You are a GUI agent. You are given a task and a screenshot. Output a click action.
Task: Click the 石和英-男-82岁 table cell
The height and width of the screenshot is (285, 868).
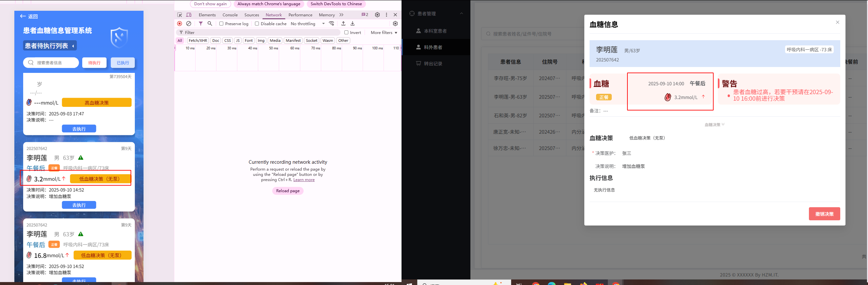point(510,115)
